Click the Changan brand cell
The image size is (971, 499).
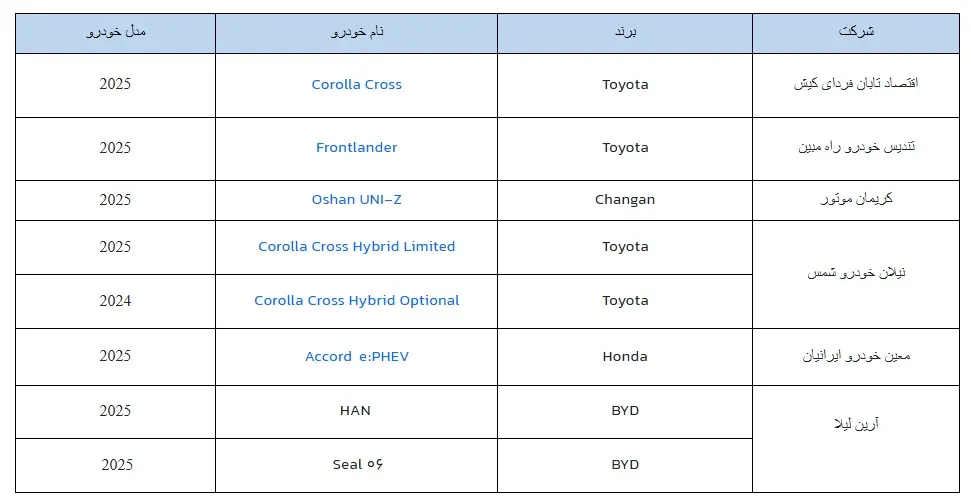click(x=625, y=200)
